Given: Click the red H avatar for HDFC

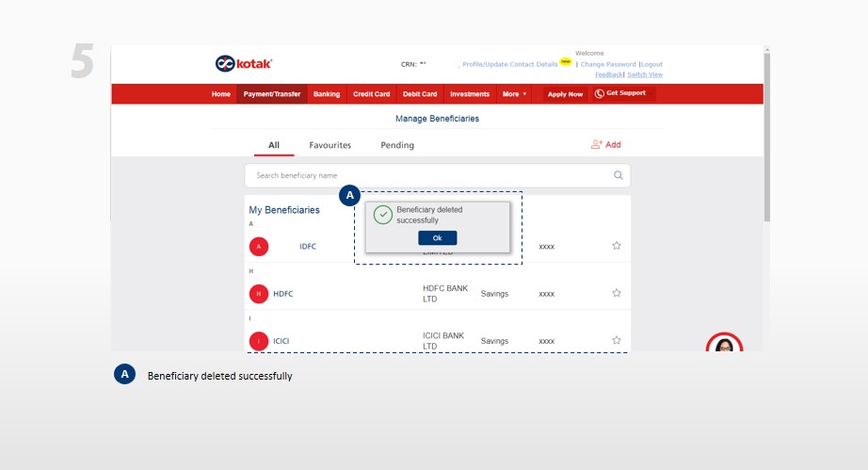Looking at the screenshot, I should [259, 294].
